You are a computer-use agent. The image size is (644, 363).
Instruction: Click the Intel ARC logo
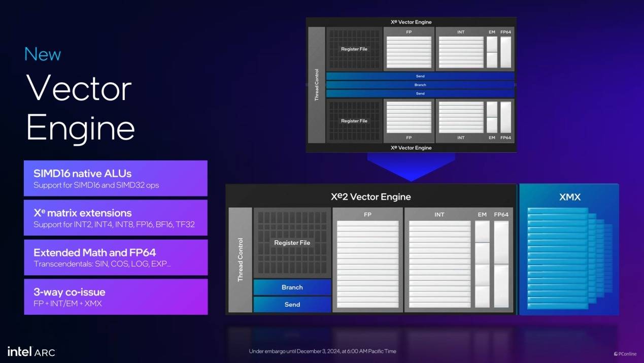pyautogui.click(x=31, y=351)
